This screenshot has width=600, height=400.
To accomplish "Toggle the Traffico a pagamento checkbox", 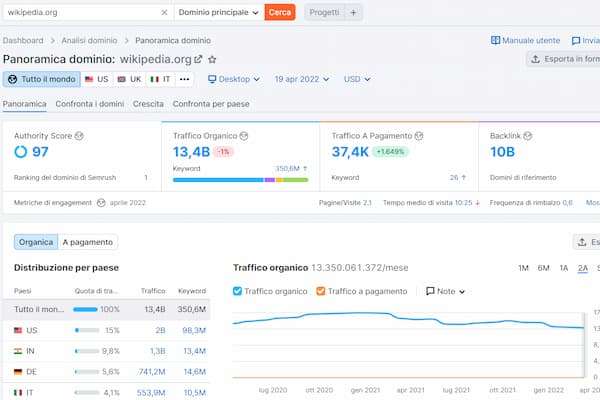I will pos(320,291).
